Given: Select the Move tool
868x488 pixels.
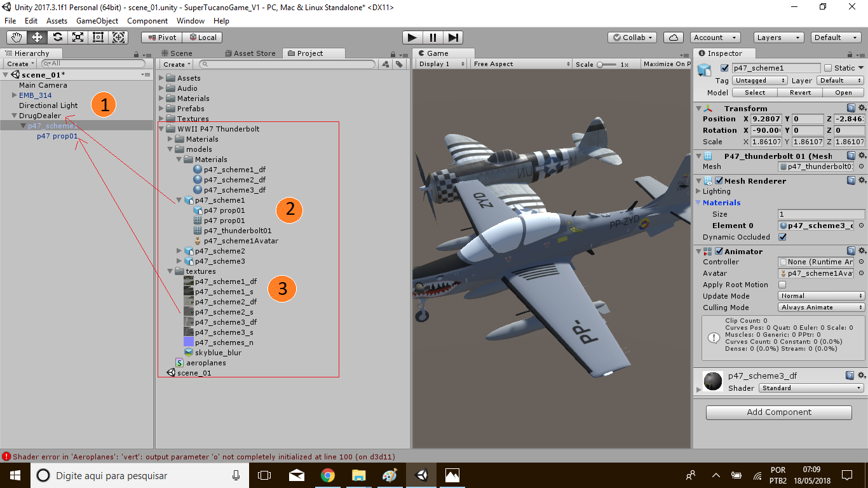Looking at the screenshot, I should [x=37, y=37].
